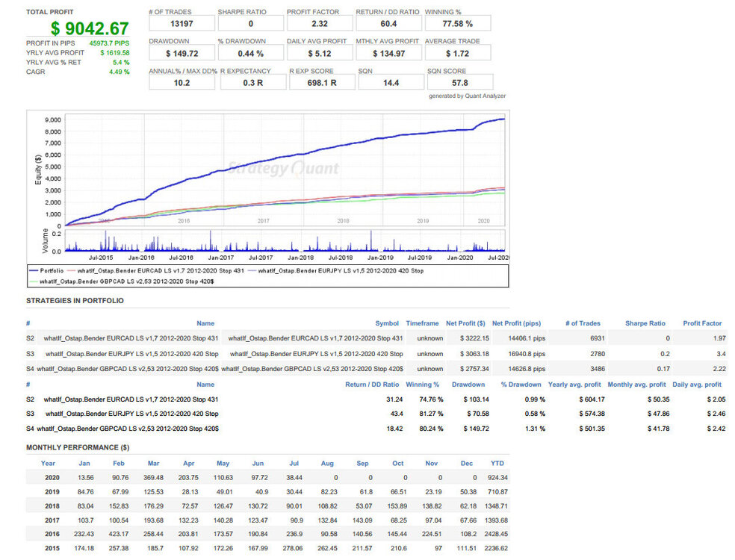This screenshot has height=560, width=735.
Task: Click the CAGR value 4.49 %
Action: point(119,72)
